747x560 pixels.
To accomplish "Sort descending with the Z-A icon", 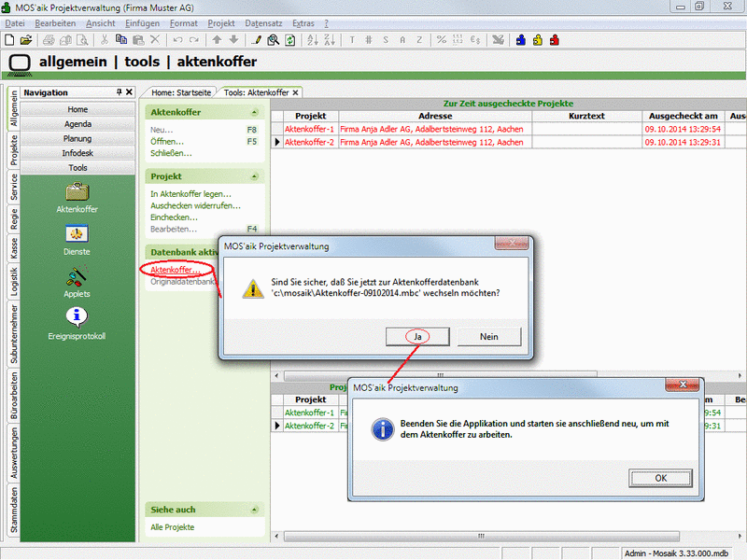I will coord(330,40).
